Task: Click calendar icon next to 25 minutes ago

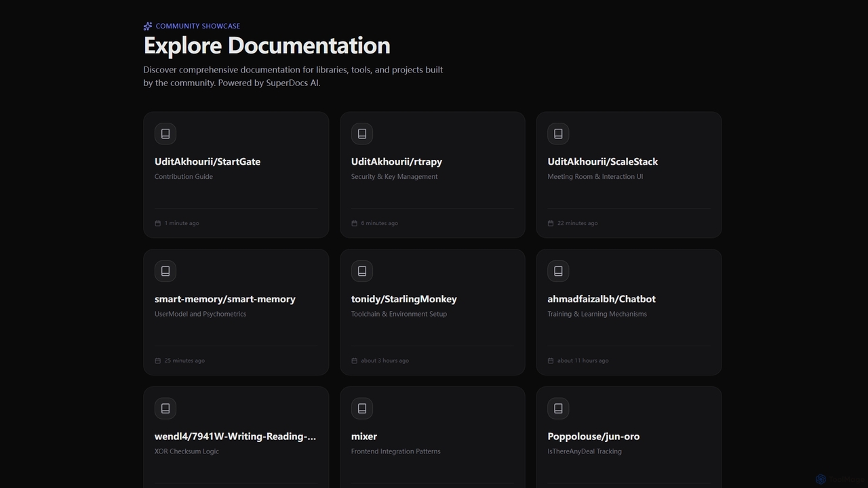Action: click(x=158, y=361)
